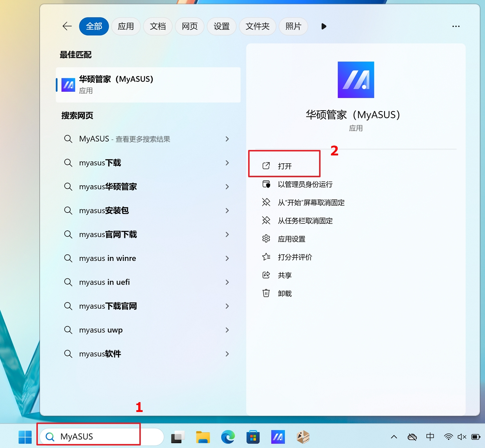Expand chevron next to myasus官网下载

(x=227, y=234)
